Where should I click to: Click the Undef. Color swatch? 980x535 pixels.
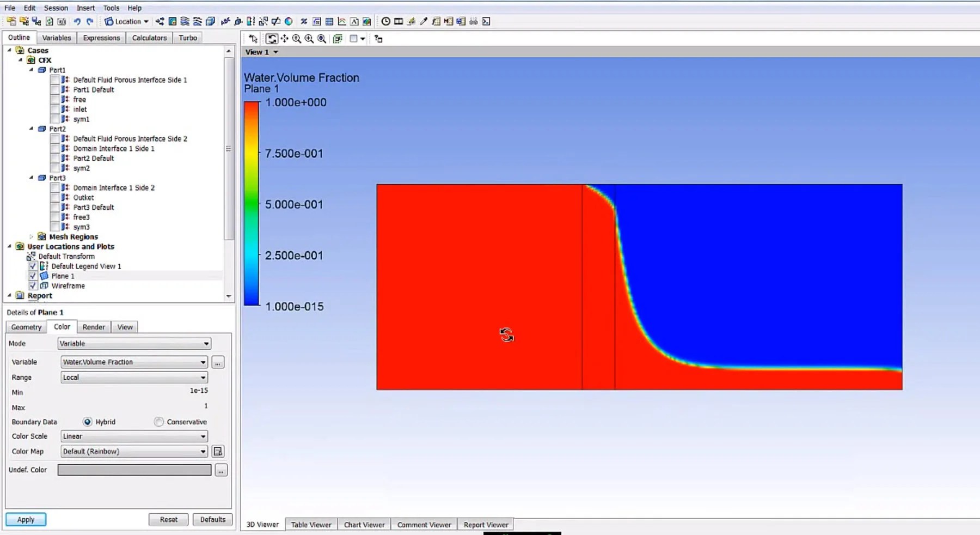click(133, 470)
